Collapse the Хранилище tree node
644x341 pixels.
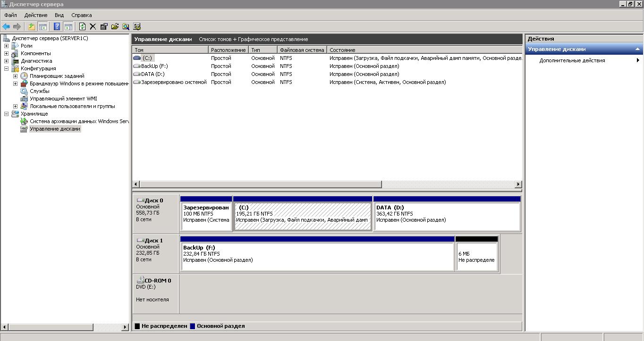[x=6, y=114]
